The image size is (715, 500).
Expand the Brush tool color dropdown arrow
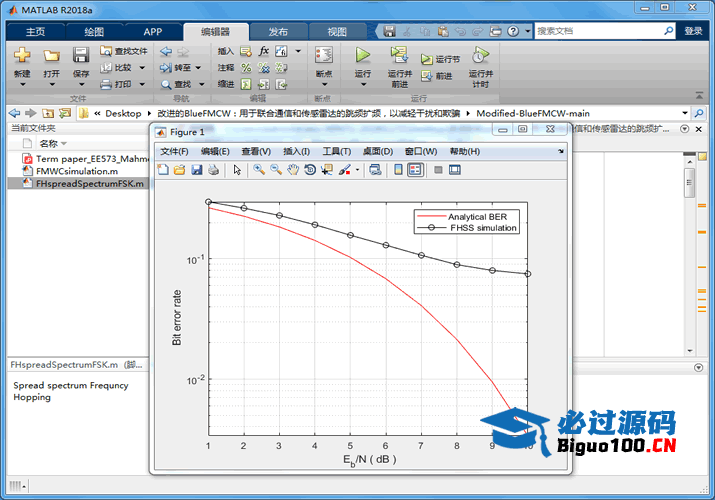click(357, 170)
